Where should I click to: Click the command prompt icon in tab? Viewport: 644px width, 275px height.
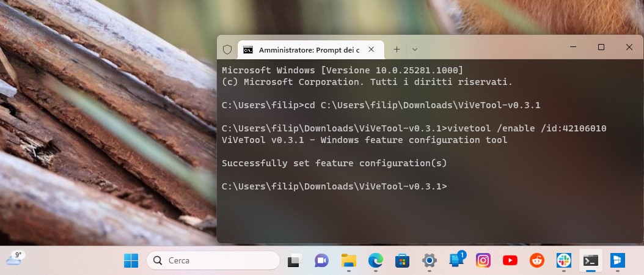click(248, 50)
